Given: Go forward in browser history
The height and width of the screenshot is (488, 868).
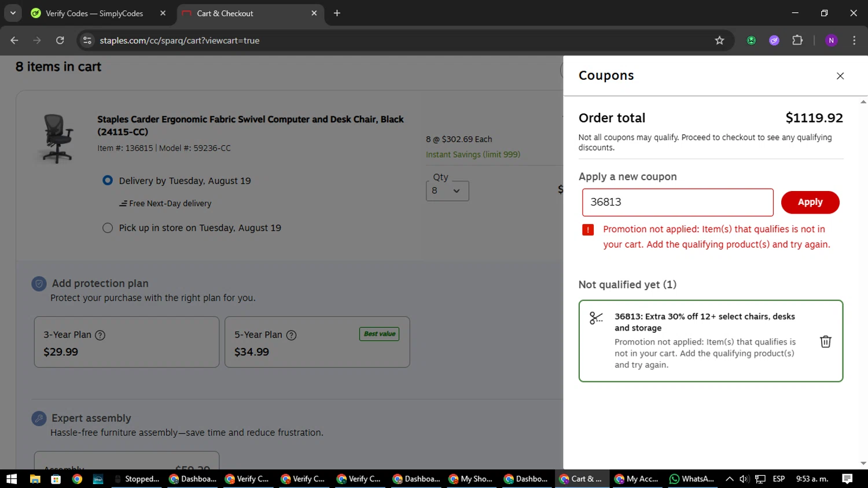Looking at the screenshot, I should (x=37, y=41).
